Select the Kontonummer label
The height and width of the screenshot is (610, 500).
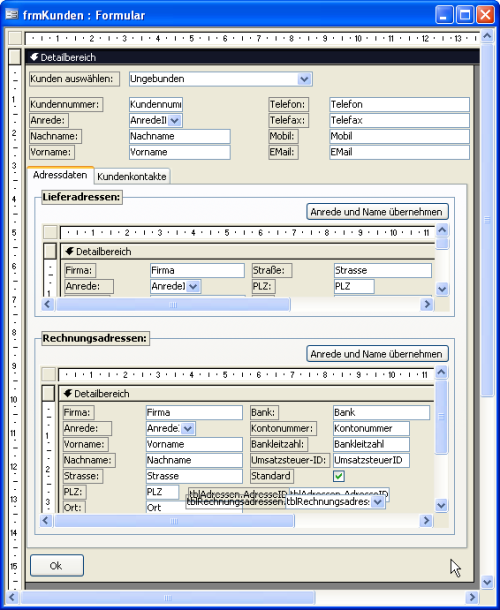coord(283,428)
